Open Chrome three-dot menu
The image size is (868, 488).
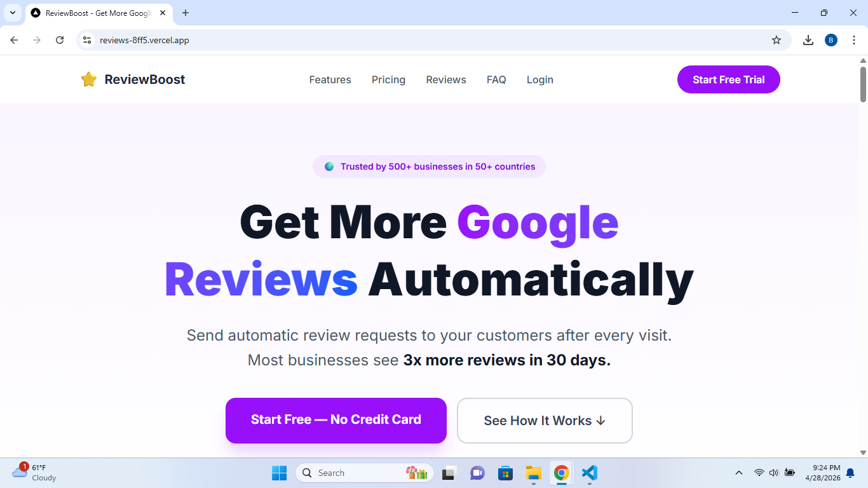[853, 40]
